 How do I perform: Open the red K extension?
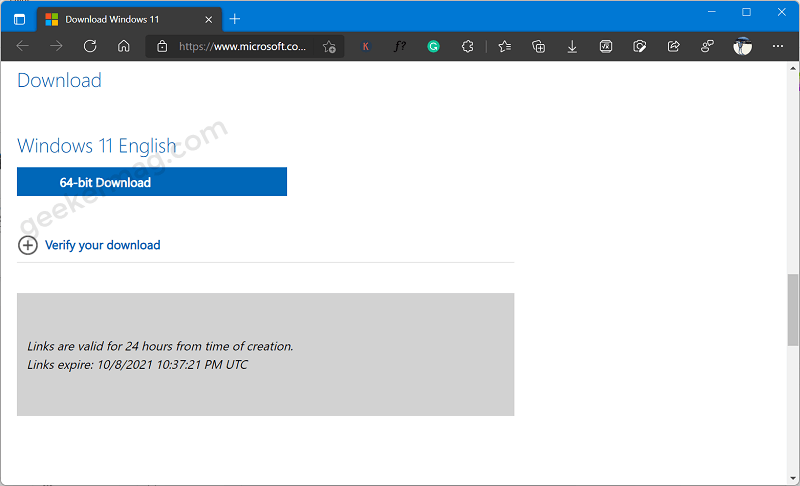pyautogui.click(x=365, y=46)
